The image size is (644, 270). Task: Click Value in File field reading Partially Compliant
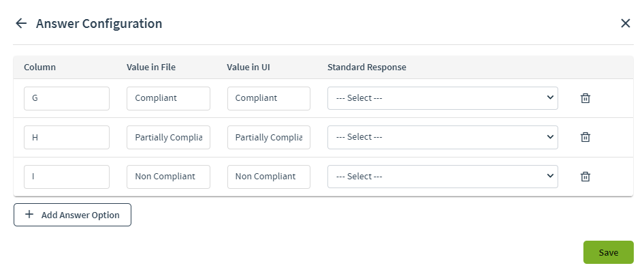[x=168, y=138]
